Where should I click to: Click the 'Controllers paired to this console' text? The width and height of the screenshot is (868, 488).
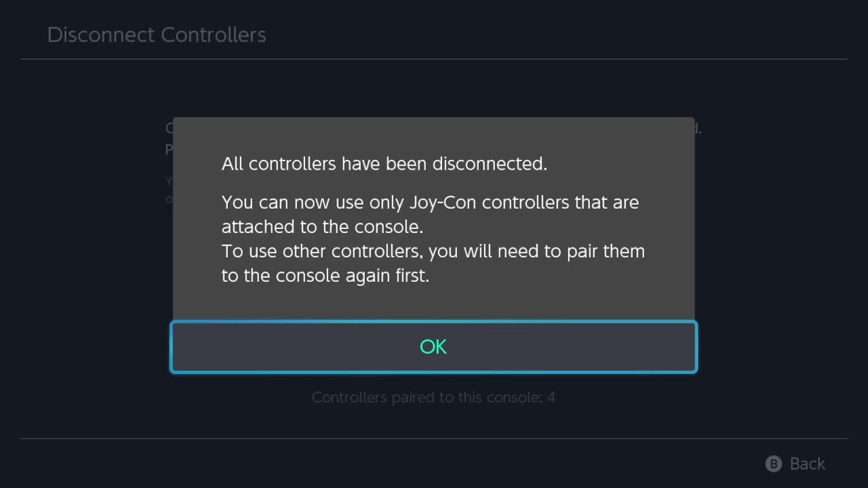[x=426, y=397]
